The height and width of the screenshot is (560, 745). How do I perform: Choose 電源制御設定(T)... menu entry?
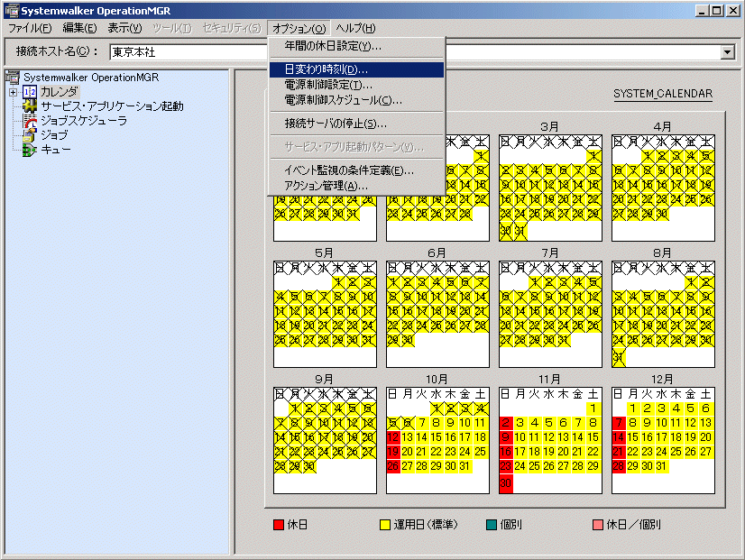click(356, 85)
